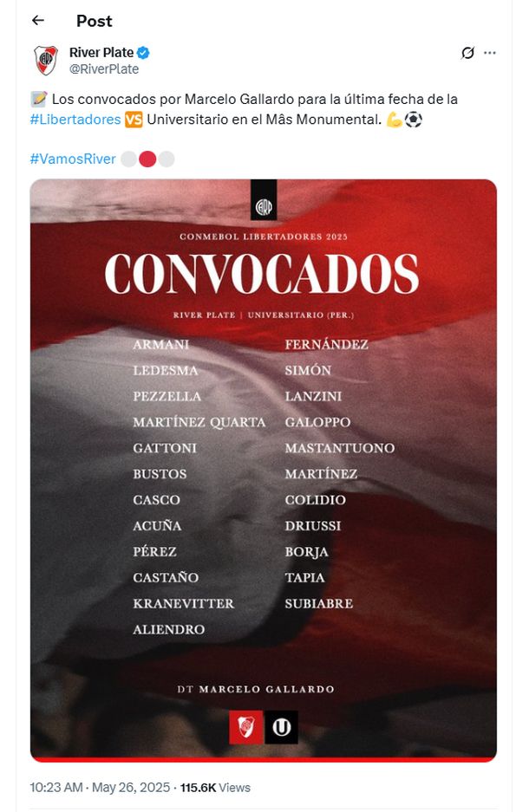Go back using the left arrow
529x812 pixels.
tap(37, 20)
